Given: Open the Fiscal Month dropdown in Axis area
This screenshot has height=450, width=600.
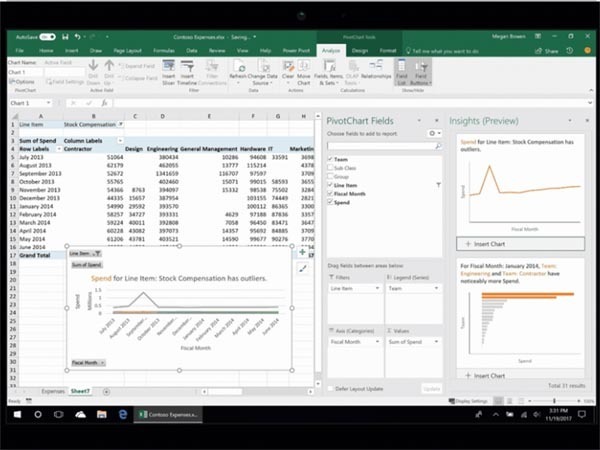Looking at the screenshot, I should click(x=377, y=341).
